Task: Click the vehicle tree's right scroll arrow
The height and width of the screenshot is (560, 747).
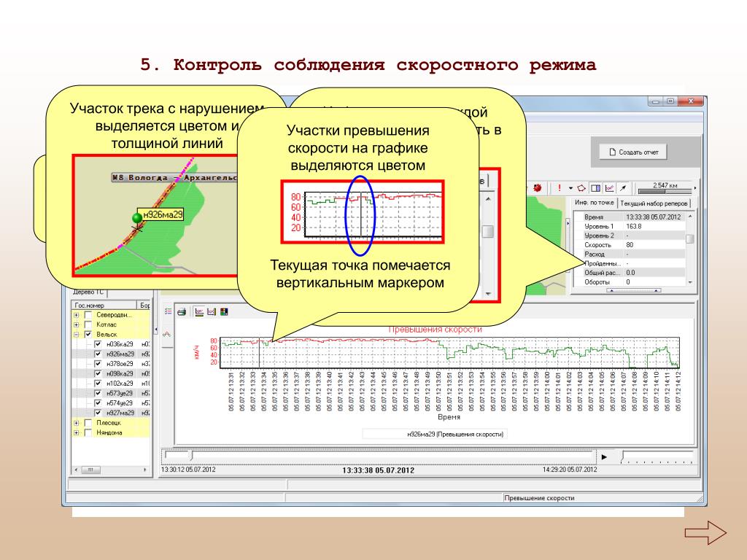Action: (145, 470)
